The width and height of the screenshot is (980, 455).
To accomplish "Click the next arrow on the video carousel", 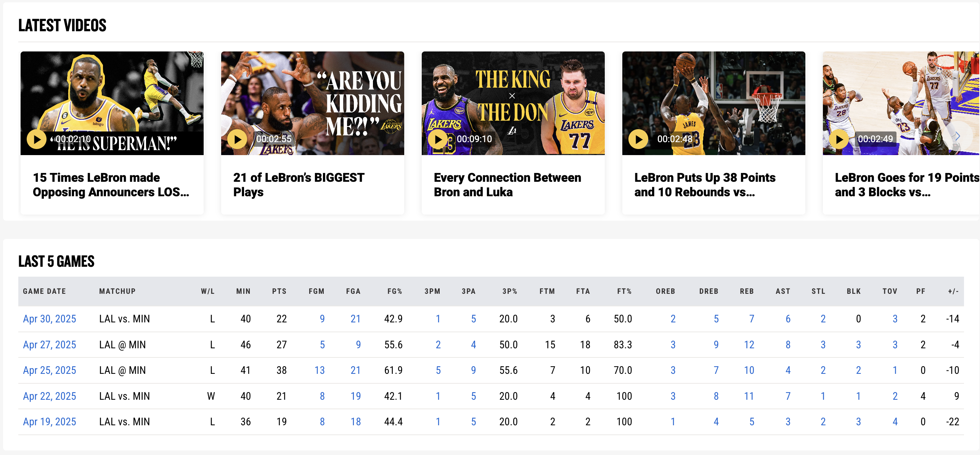I will click(x=958, y=136).
